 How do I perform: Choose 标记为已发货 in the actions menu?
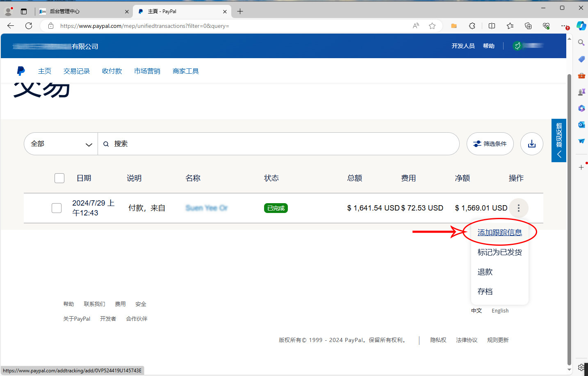(x=499, y=252)
